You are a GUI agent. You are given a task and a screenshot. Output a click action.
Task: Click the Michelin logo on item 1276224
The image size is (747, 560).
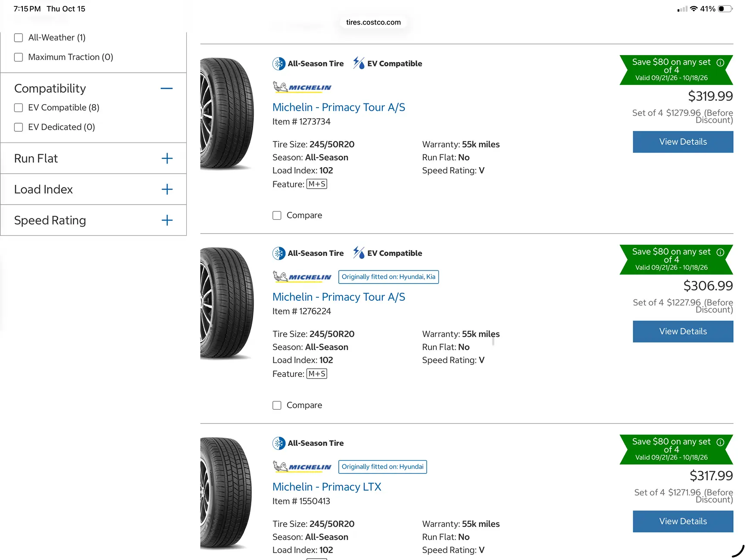(302, 277)
